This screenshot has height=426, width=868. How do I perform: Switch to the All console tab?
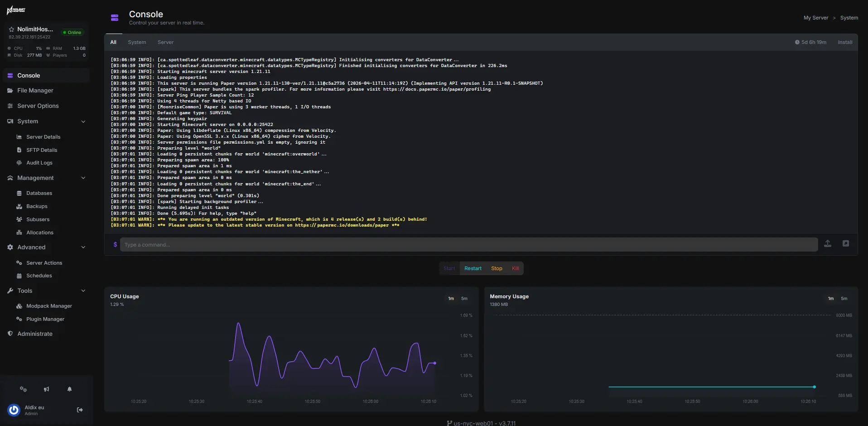pyautogui.click(x=113, y=42)
